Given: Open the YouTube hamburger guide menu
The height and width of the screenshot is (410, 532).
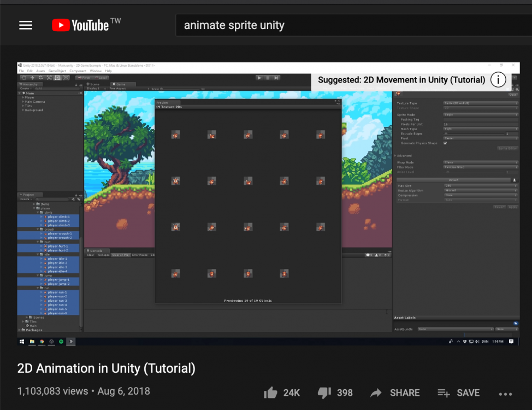Looking at the screenshot, I should 26,25.
